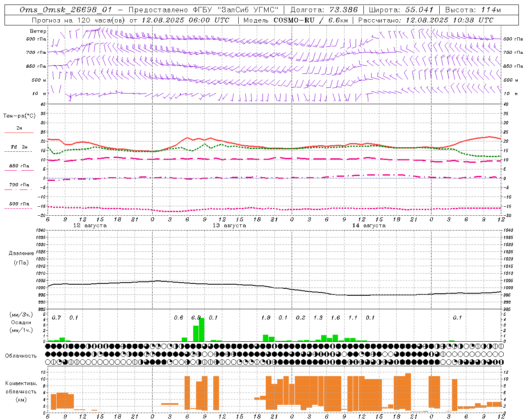The height and width of the screenshot is (420, 525).
Task: Click the Тем-ра(°C) axis label
Action: pos(19,116)
